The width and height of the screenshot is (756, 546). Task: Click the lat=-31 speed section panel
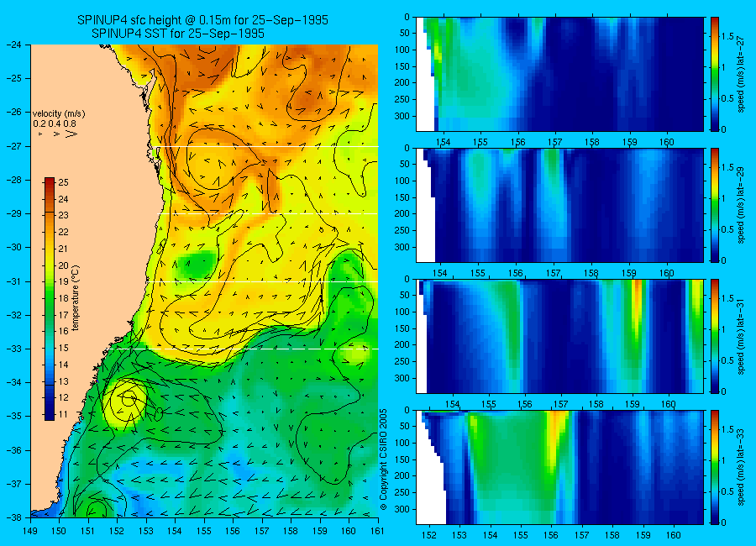[x=559, y=336]
